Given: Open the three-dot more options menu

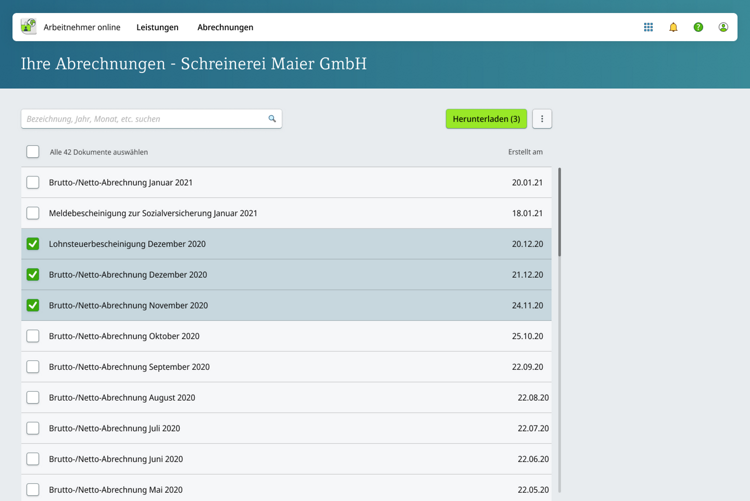Looking at the screenshot, I should point(542,119).
